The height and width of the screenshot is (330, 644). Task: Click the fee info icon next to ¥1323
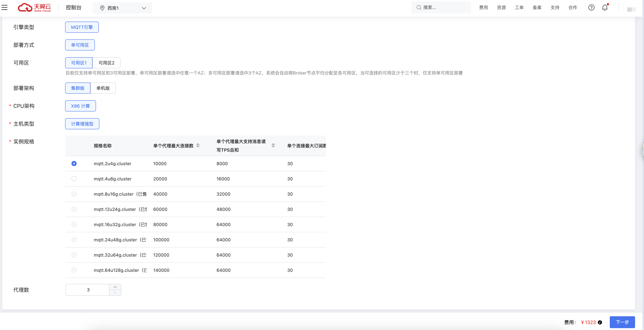600,322
